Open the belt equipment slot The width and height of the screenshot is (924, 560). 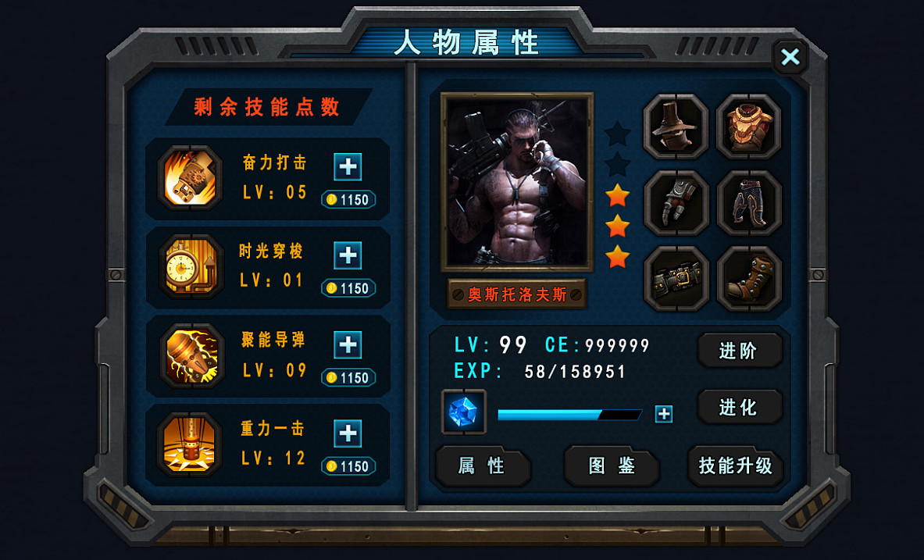point(676,279)
